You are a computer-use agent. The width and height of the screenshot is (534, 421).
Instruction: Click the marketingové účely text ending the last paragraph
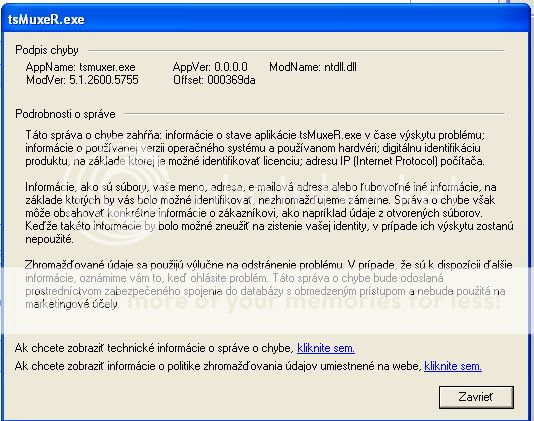pyautogui.click(x=72, y=304)
